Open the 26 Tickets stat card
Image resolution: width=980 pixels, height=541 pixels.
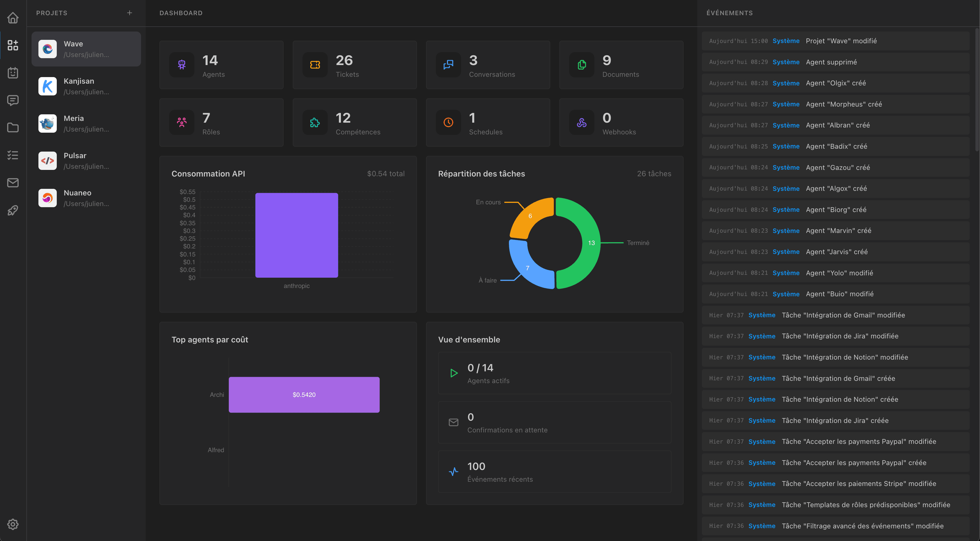355,65
